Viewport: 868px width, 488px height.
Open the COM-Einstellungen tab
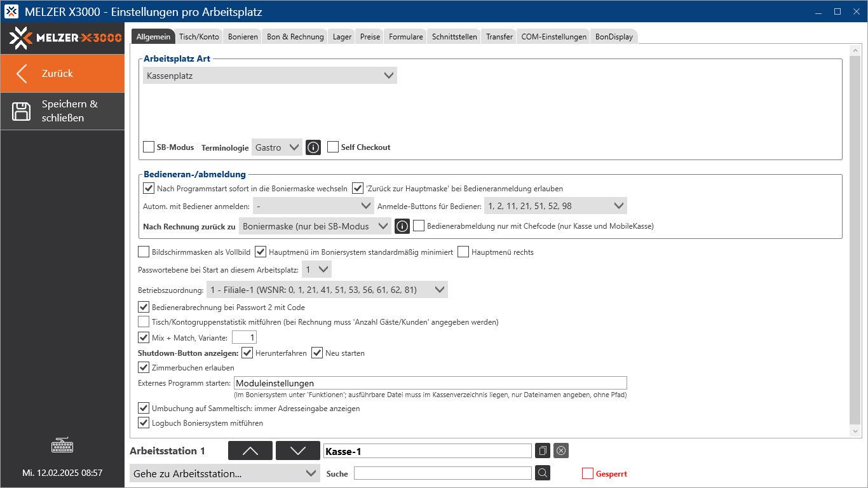pos(553,37)
